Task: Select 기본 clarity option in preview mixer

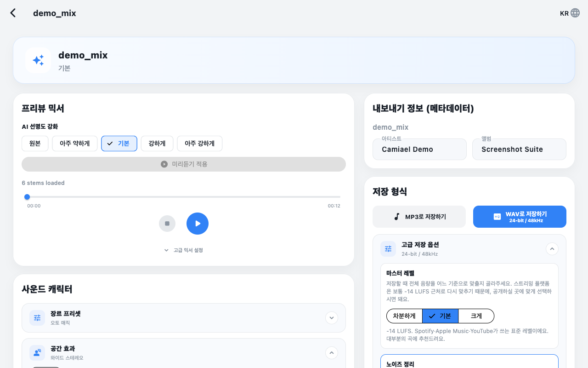Action: [x=119, y=144]
